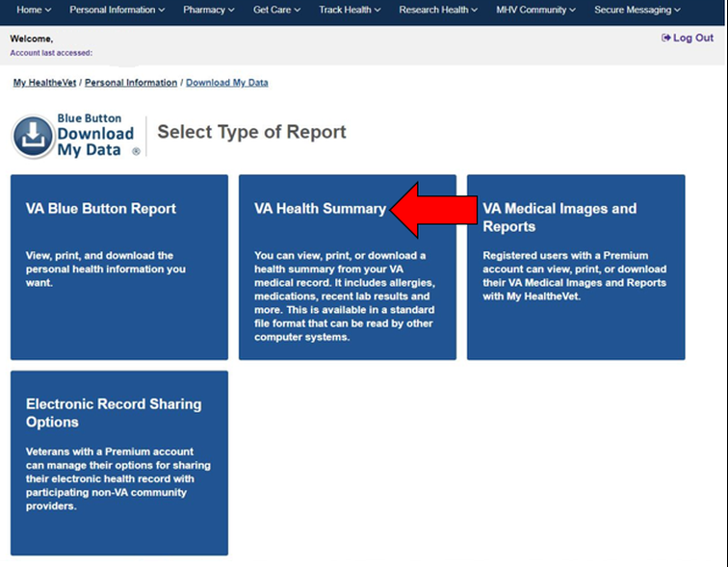
Task: Click the Download My Data breadcrumb
Action: 227,83
